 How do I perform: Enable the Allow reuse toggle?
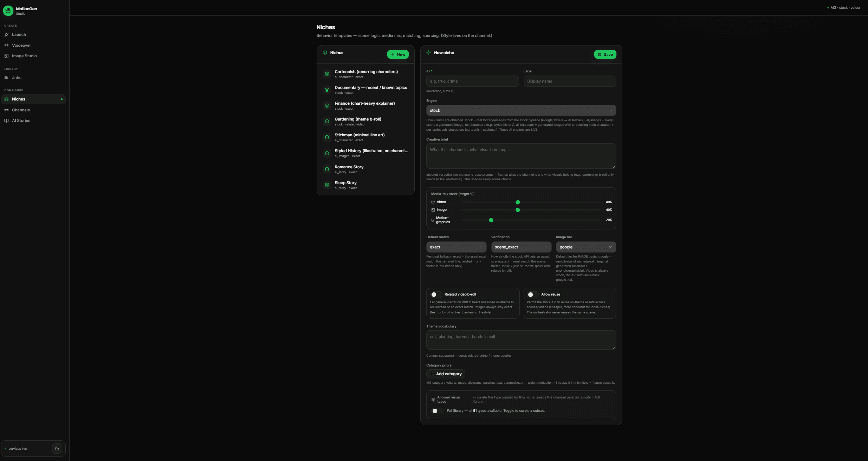pyautogui.click(x=533, y=294)
